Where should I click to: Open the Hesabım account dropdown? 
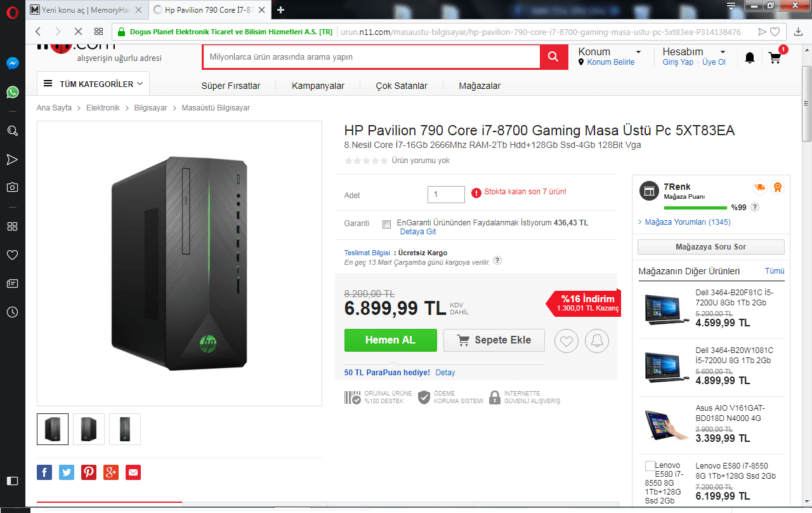(694, 51)
